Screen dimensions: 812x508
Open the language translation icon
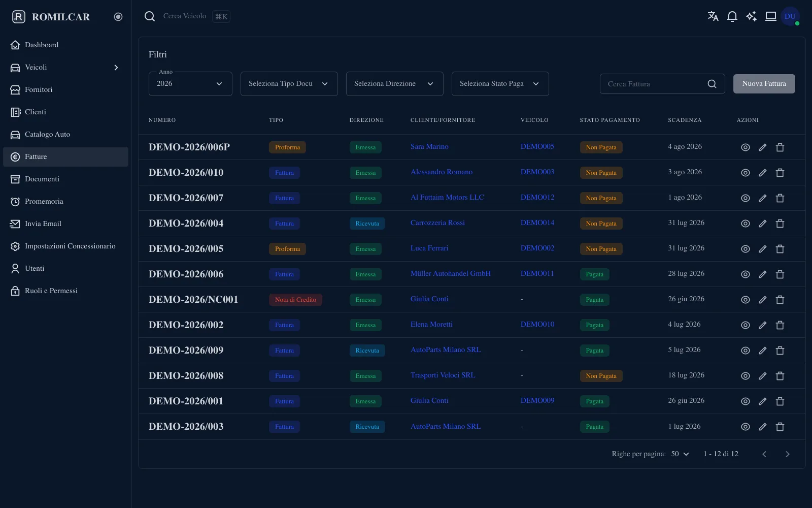(713, 16)
